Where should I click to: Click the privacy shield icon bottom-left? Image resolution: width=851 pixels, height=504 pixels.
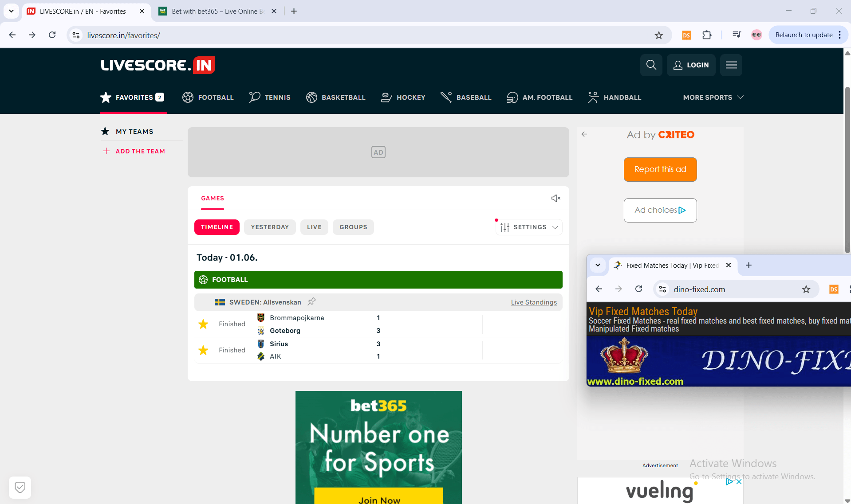point(20,488)
